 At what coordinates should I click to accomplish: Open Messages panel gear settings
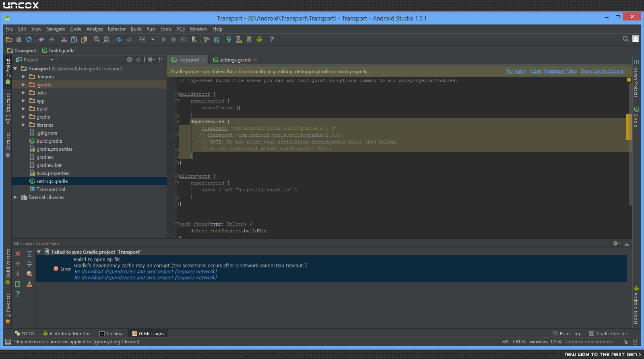[616, 243]
